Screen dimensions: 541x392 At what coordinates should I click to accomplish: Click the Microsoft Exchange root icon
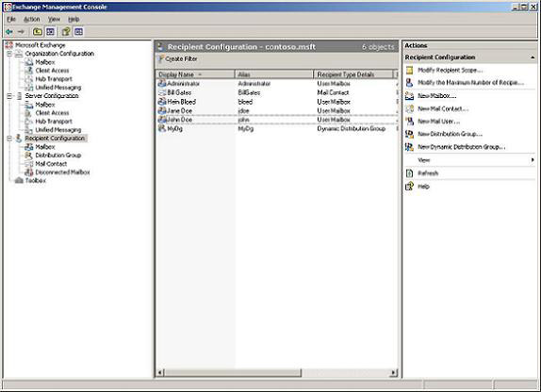coord(9,45)
